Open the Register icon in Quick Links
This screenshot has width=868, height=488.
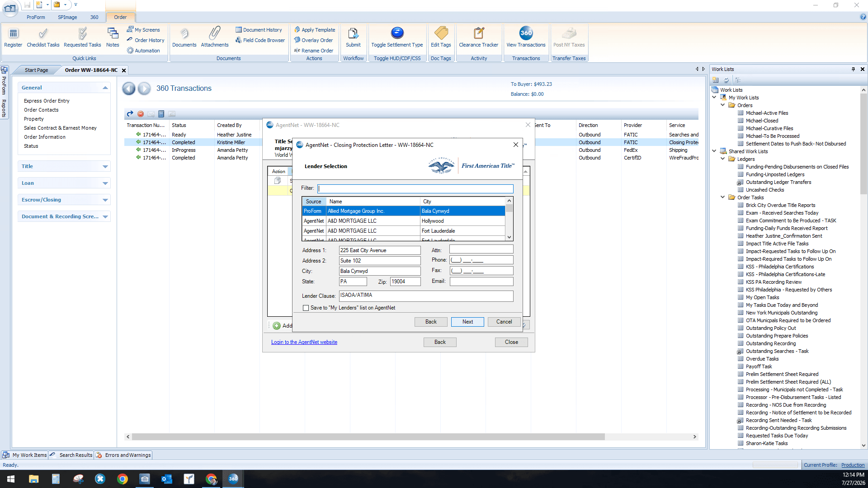[13, 37]
